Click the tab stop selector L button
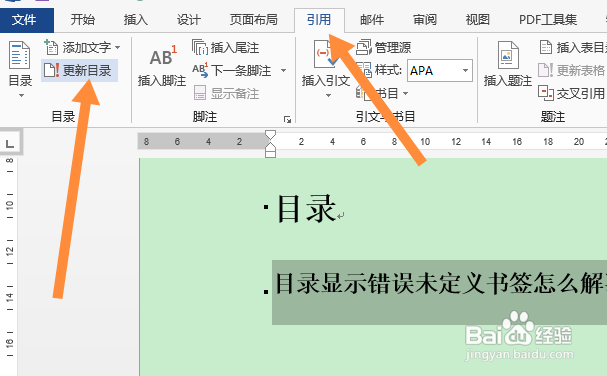 click(x=10, y=144)
